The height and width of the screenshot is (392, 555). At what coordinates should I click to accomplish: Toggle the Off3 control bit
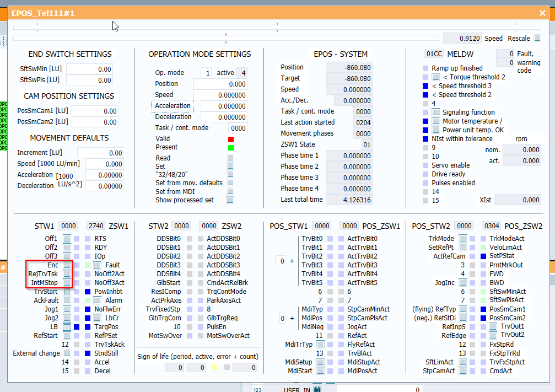pyautogui.click(x=67, y=256)
